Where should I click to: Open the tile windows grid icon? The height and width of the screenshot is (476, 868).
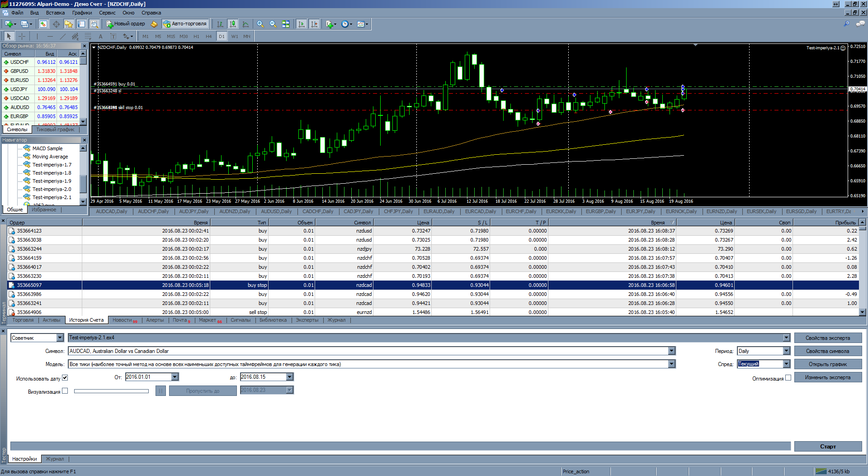click(x=285, y=24)
